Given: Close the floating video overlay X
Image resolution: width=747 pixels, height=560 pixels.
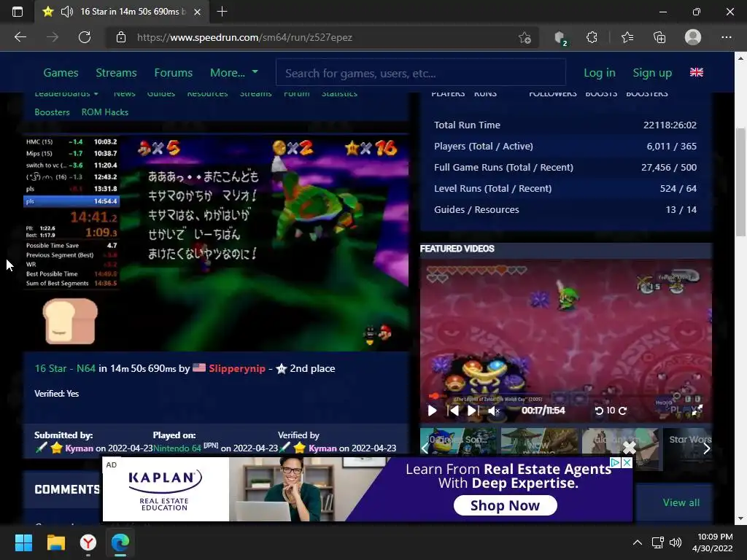Looking at the screenshot, I should tap(630, 448).
